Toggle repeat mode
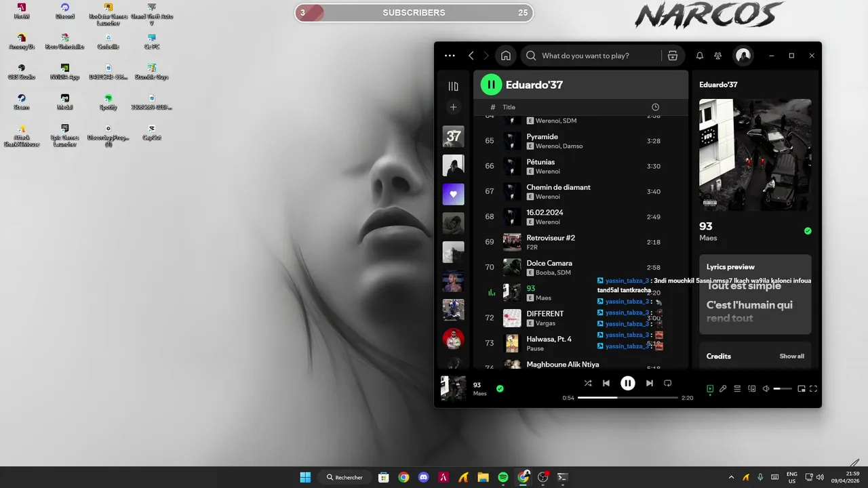868x488 pixels. [x=668, y=383]
